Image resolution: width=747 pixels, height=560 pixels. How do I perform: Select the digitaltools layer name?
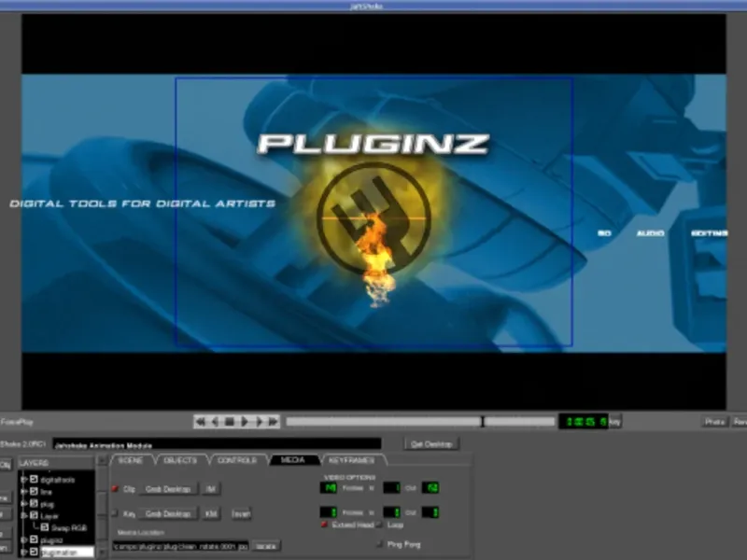(x=58, y=480)
